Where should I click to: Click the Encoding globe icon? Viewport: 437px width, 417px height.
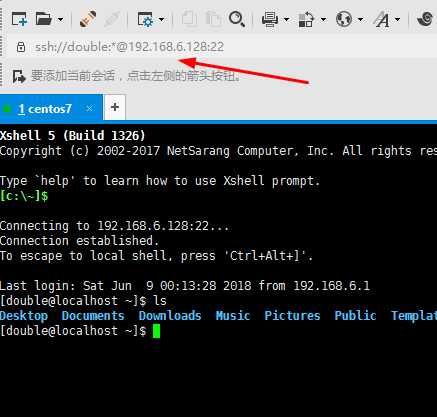click(x=344, y=19)
